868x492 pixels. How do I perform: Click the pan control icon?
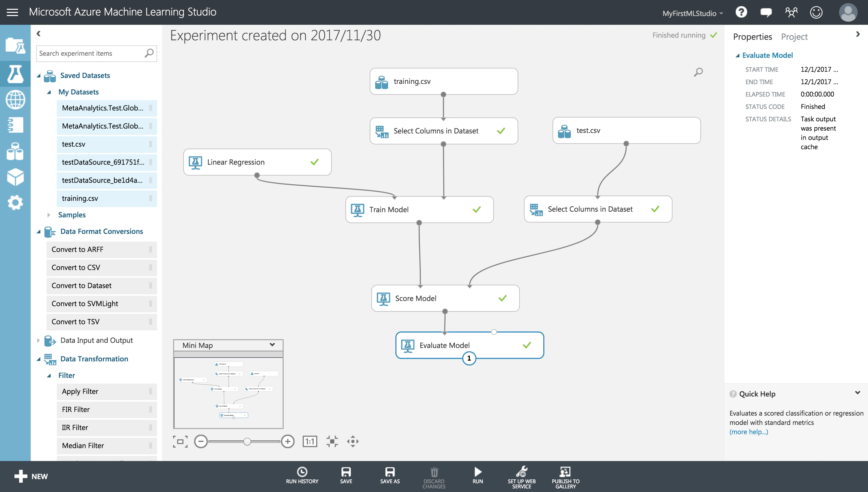tap(353, 441)
